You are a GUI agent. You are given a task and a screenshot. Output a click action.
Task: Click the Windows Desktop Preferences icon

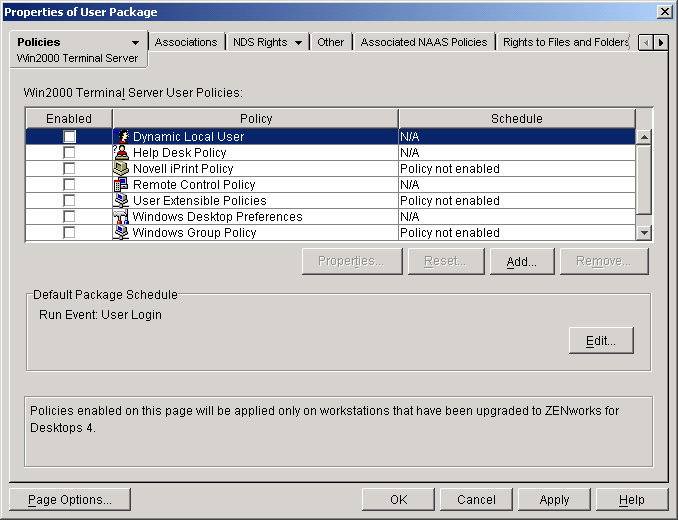122,217
